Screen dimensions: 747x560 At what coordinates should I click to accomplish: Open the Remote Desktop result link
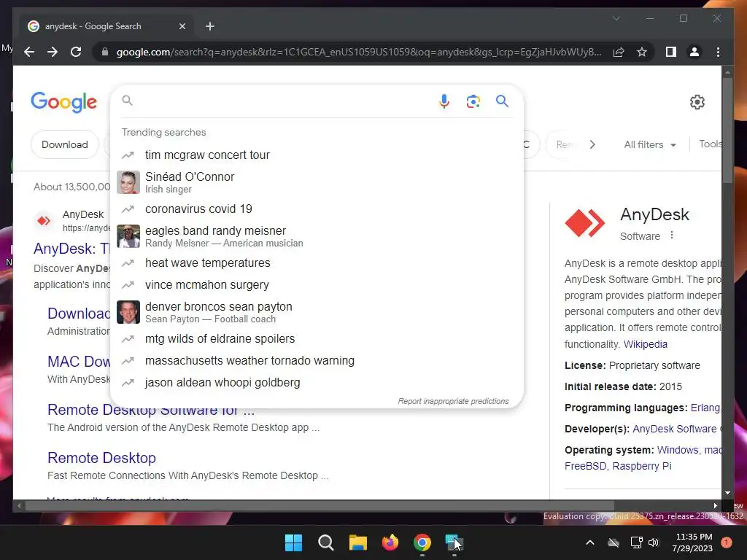[x=101, y=458]
